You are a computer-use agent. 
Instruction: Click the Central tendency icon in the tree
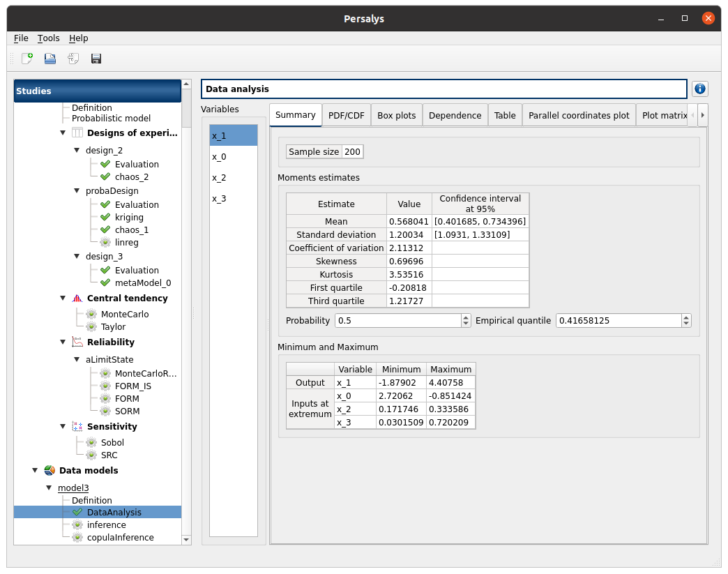coord(77,299)
